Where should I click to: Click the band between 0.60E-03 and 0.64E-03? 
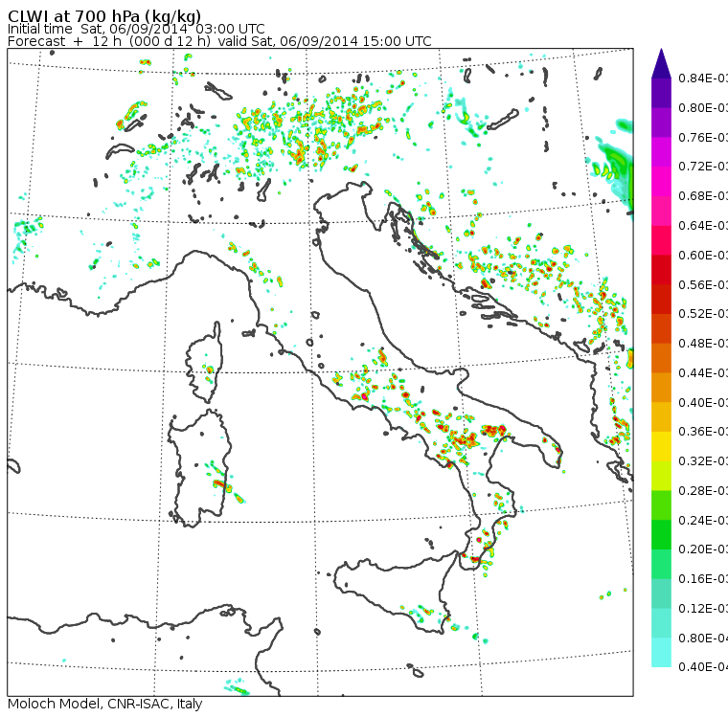point(661,240)
